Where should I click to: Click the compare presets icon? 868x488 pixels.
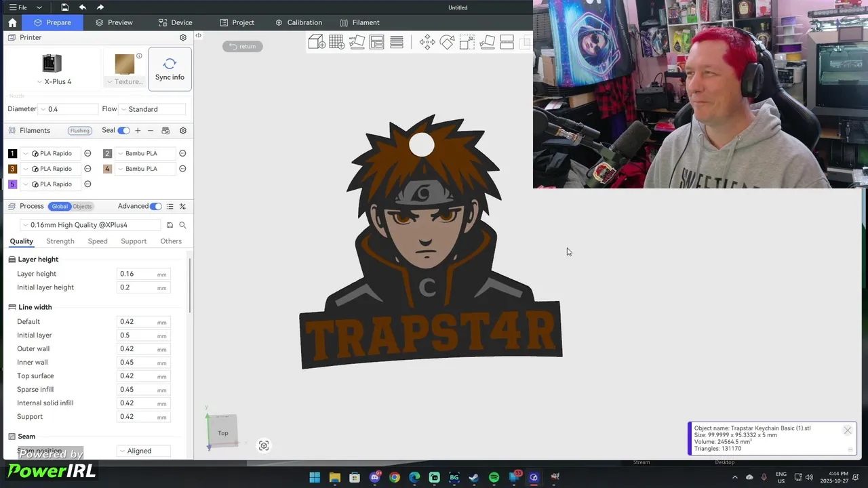(x=182, y=206)
